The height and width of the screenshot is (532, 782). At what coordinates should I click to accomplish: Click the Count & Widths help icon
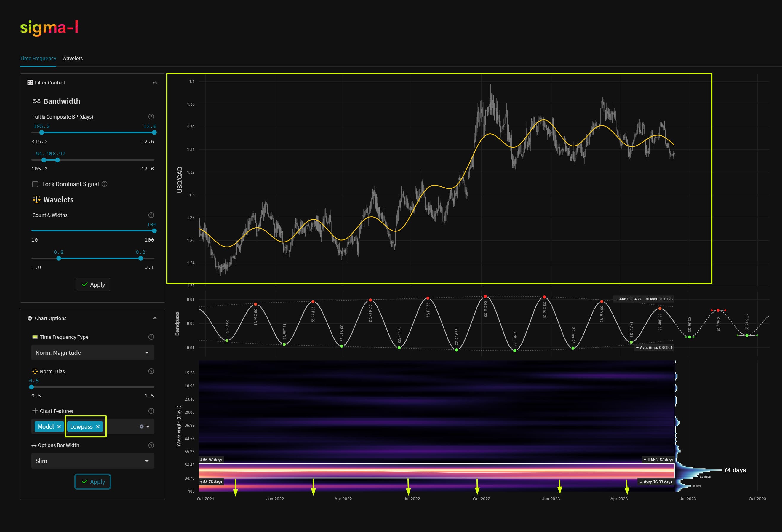click(x=151, y=215)
